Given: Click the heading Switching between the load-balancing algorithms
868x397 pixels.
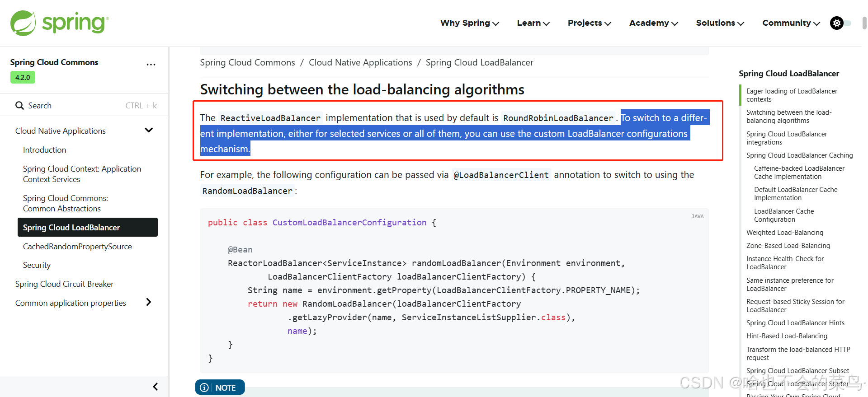Looking at the screenshot, I should coord(362,89).
